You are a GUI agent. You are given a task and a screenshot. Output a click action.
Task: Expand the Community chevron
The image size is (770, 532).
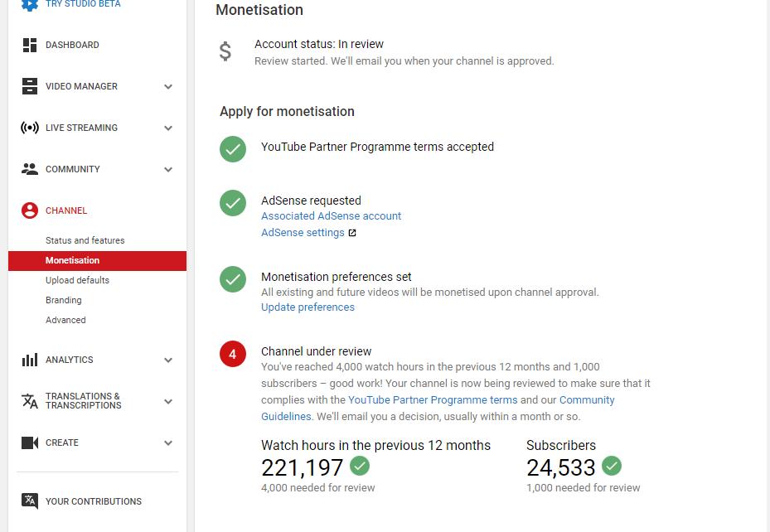click(168, 170)
